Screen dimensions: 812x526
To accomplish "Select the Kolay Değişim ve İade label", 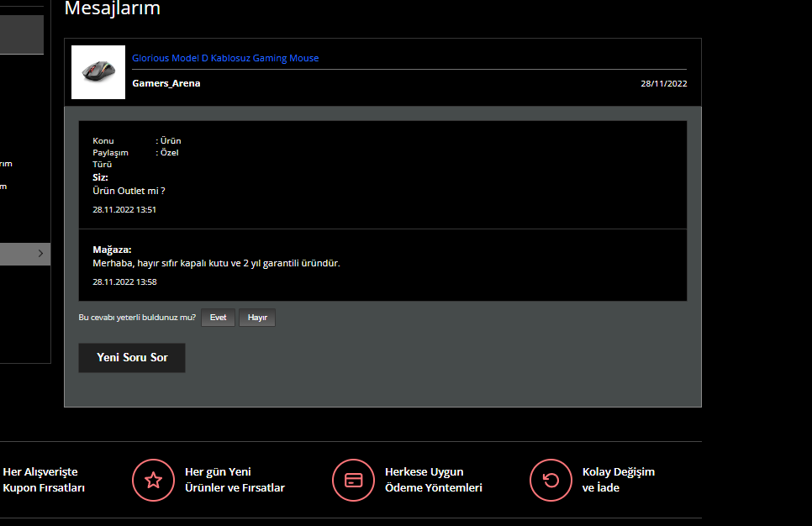I will pyautogui.click(x=618, y=480).
